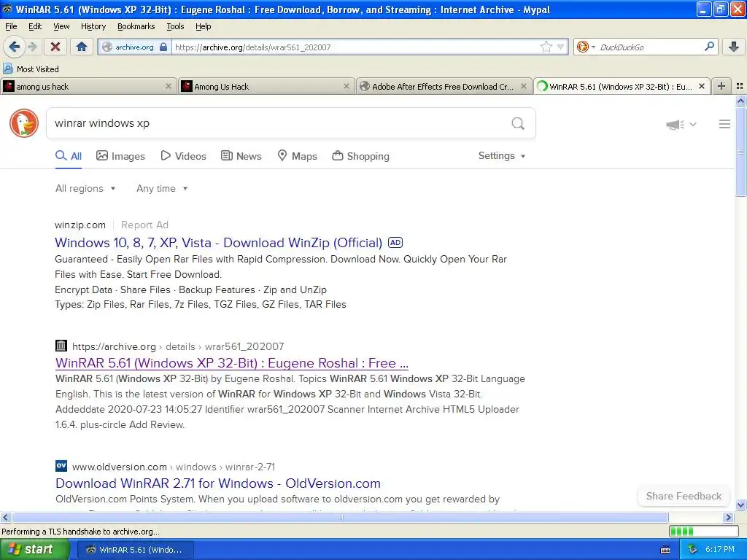The image size is (747, 560).
Task: Show the list all tabs button
Action: point(740,86)
